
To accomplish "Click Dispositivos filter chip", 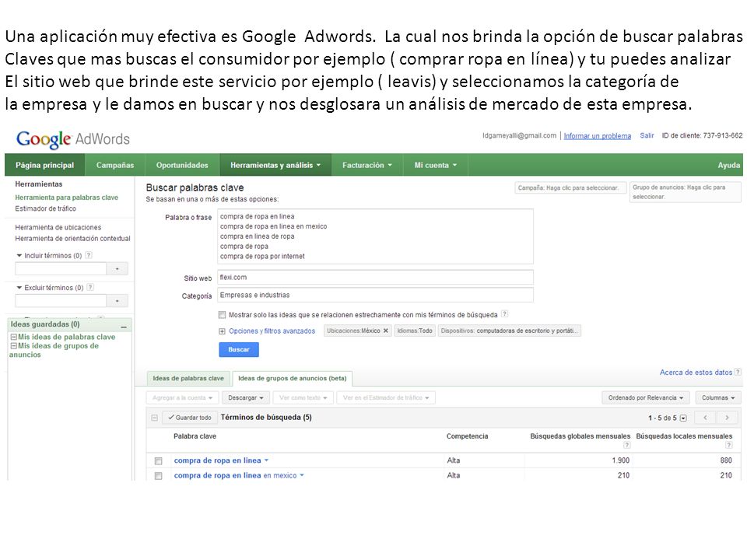I will pos(509,331).
